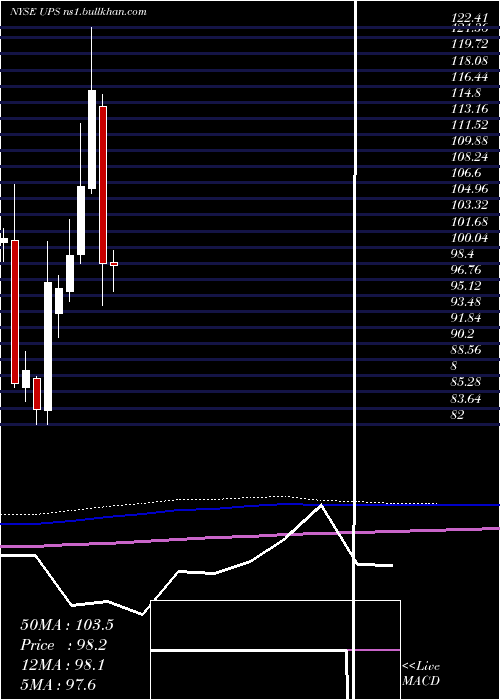Click the 109.88 price axis label

click(469, 141)
